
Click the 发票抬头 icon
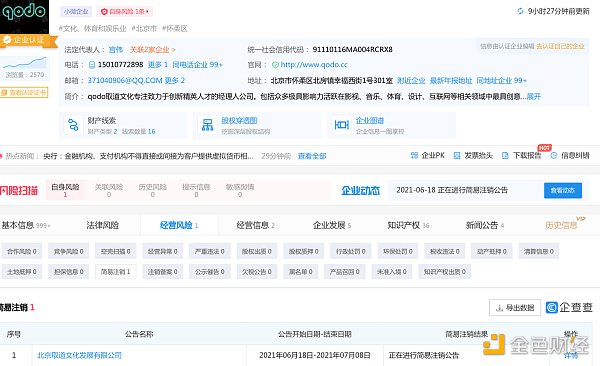(x=457, y=155)
